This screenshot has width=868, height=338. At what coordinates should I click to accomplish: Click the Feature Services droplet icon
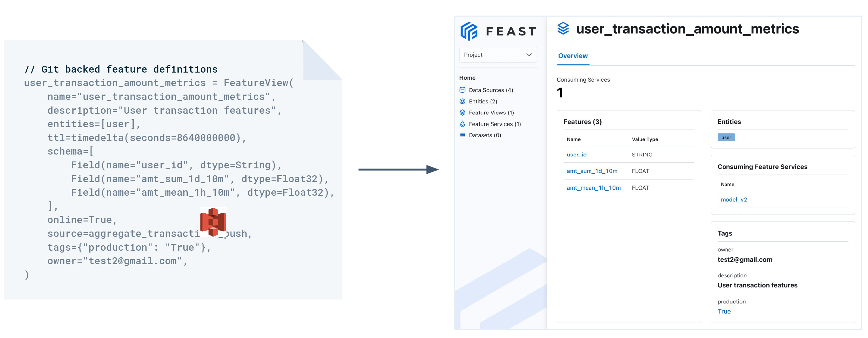click(x=462, y=124)
